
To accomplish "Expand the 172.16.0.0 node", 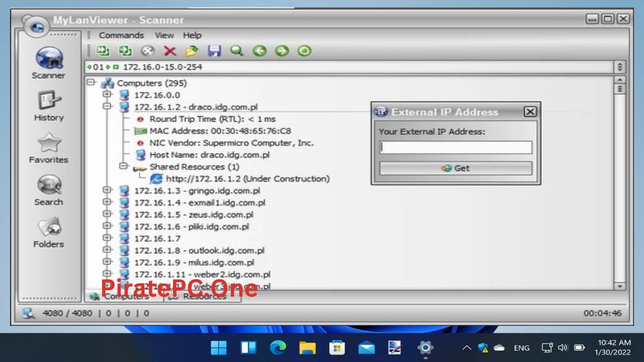I will (x=107, y=94).
